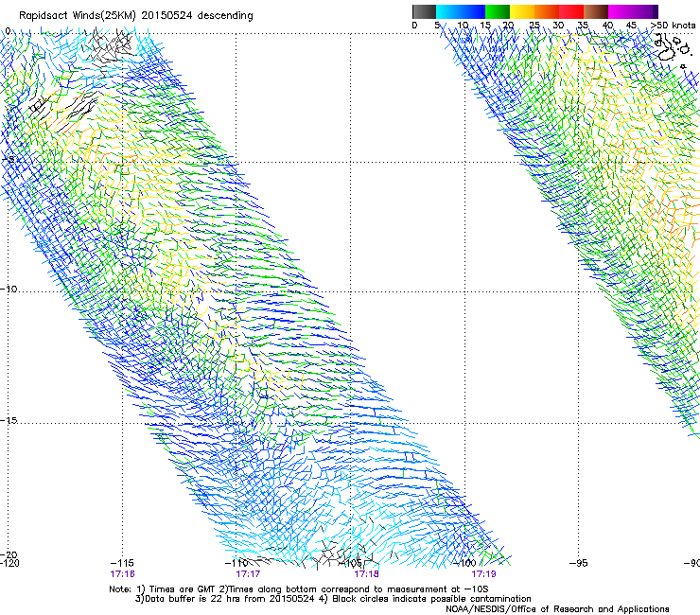Click the '-20' latitude axis label

[x=9, y=555]
